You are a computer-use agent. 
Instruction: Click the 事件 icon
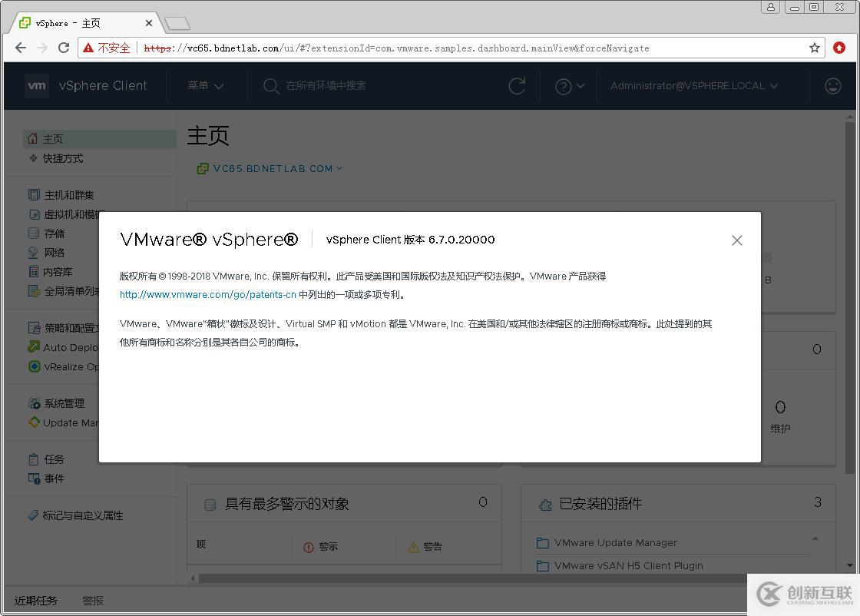coord(34,479)
